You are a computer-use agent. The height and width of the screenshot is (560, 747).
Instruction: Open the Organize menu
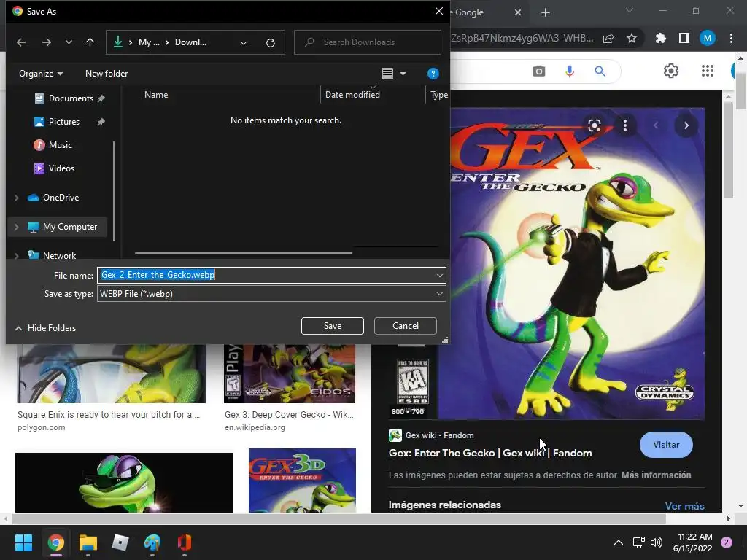41,74
